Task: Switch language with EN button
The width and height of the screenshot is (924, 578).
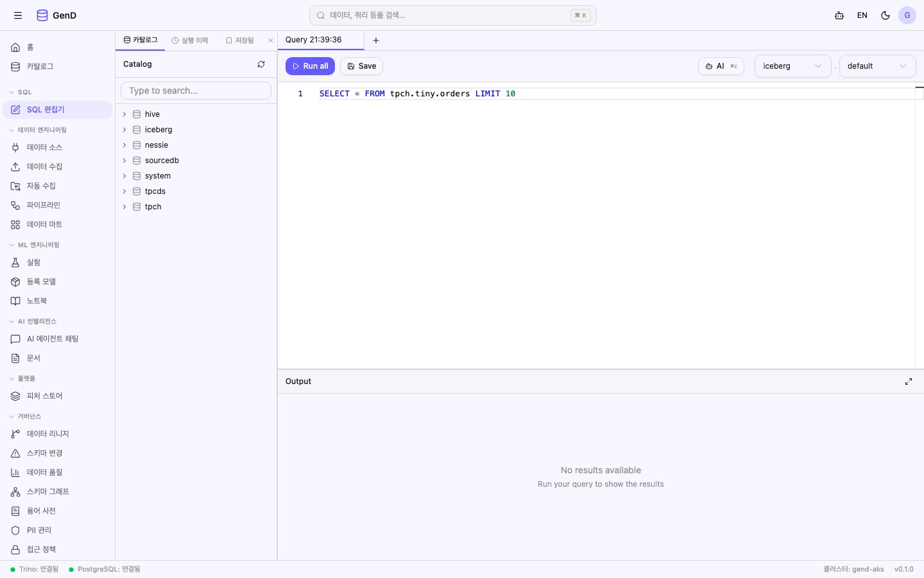Action: click(x=862, y=15)
